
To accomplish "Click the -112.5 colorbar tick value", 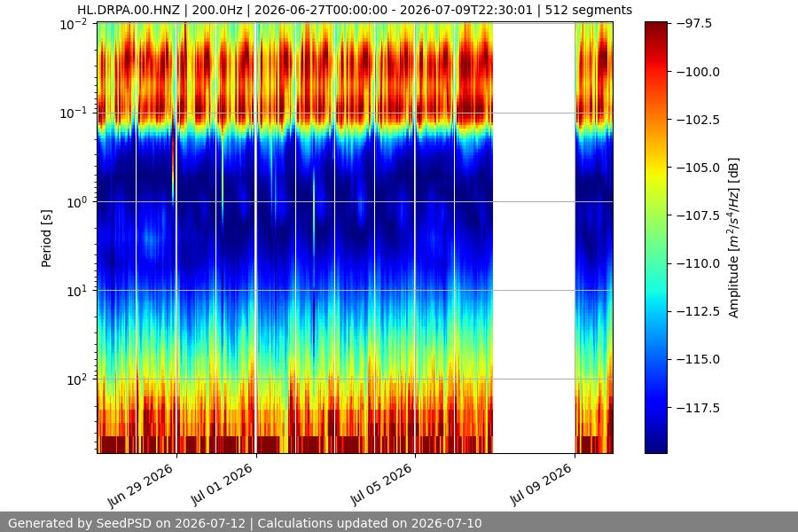I will 699,311.
